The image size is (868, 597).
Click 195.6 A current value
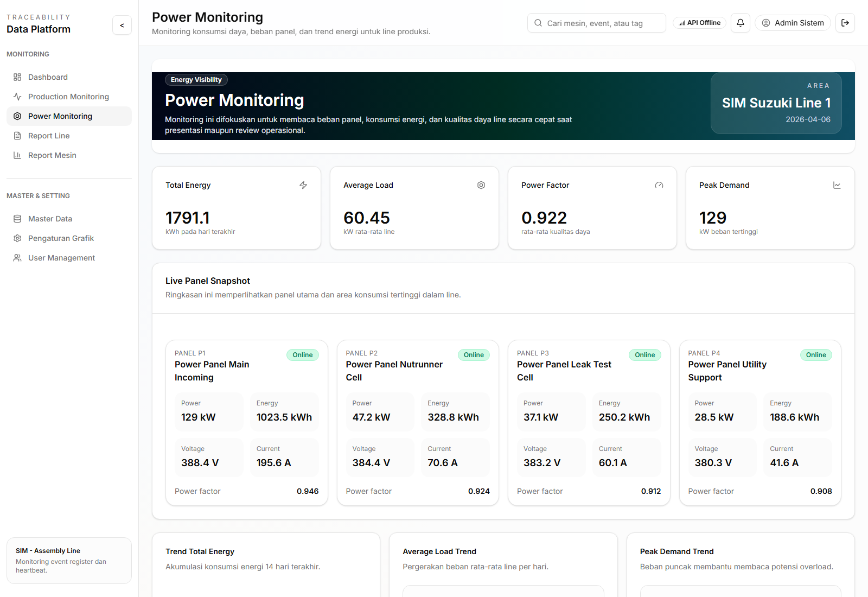[x=274, y=463]
